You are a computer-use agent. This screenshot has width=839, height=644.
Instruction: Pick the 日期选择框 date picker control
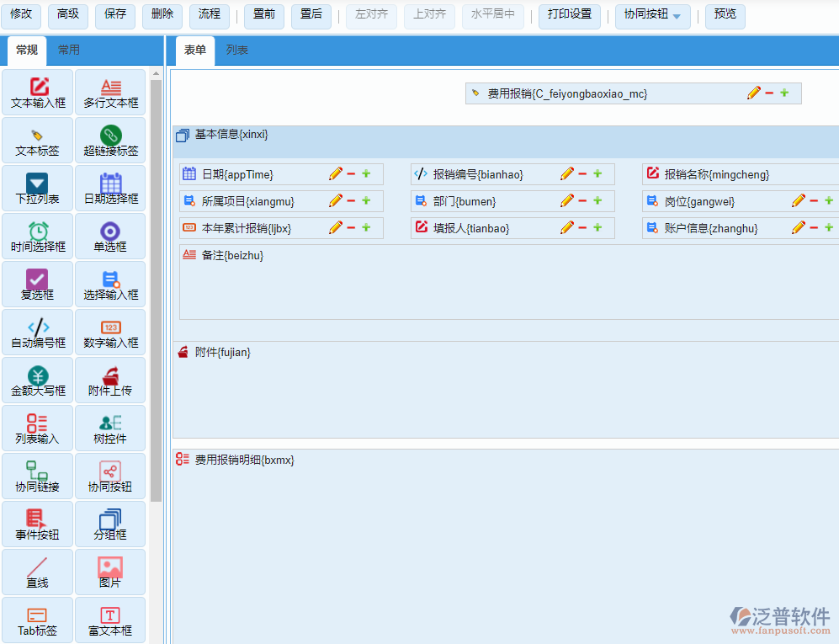point(110,189)
